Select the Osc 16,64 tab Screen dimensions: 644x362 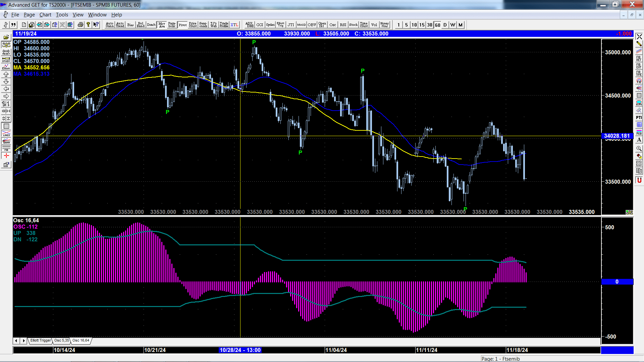81,341
